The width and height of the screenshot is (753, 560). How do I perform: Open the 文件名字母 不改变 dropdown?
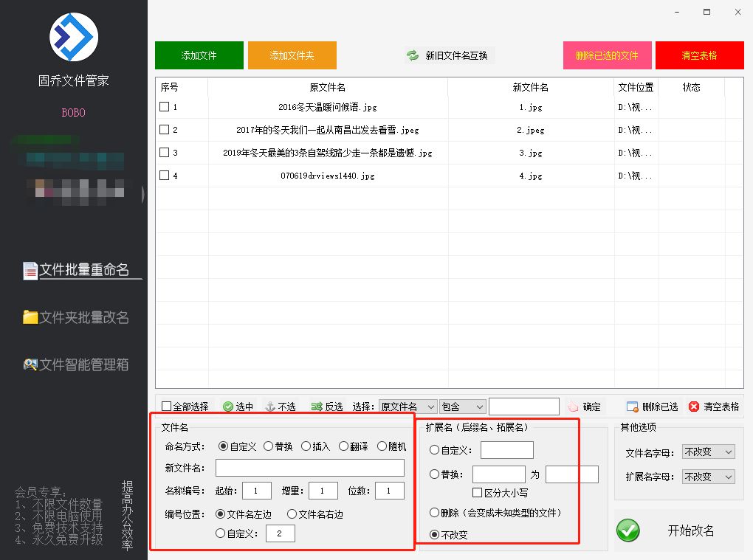(708, 451)
